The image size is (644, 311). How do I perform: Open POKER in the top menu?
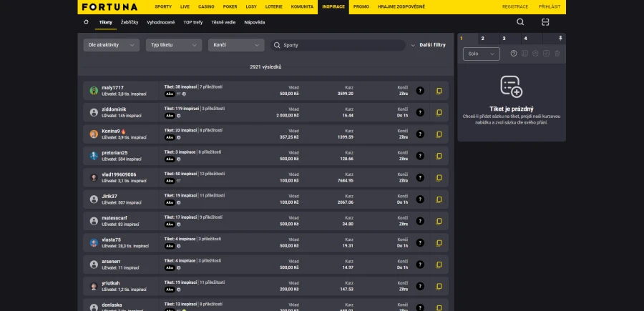click(230, 7)
